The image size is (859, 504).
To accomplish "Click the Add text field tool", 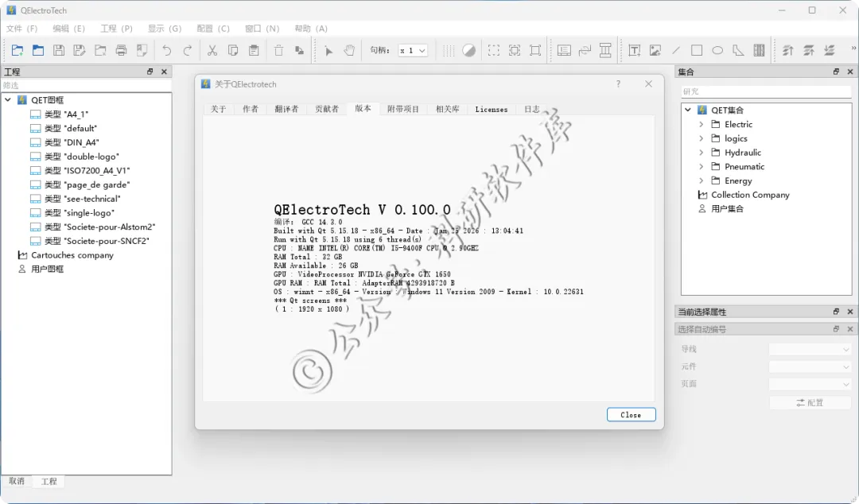I will pyautogui.click(x=635, y=50).
